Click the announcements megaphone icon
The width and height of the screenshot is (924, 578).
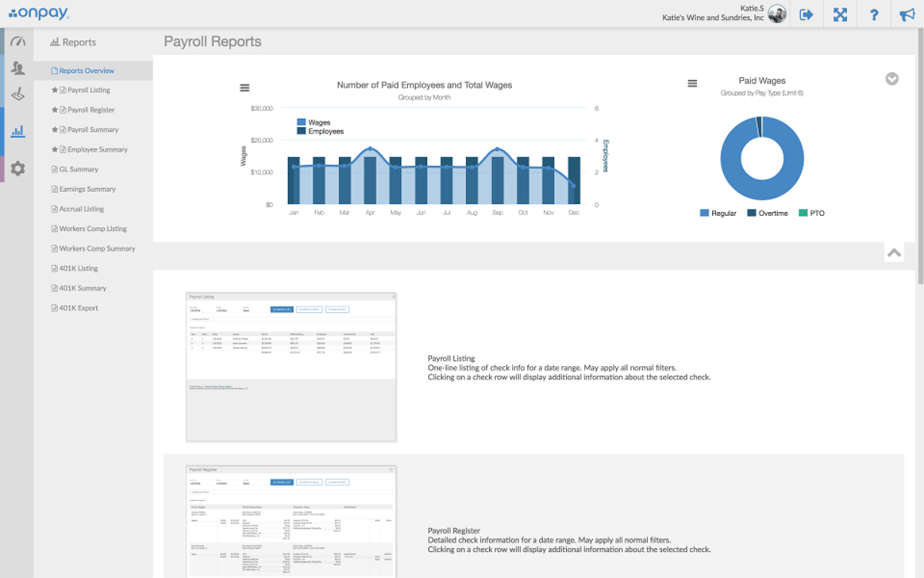pos(907,15)
